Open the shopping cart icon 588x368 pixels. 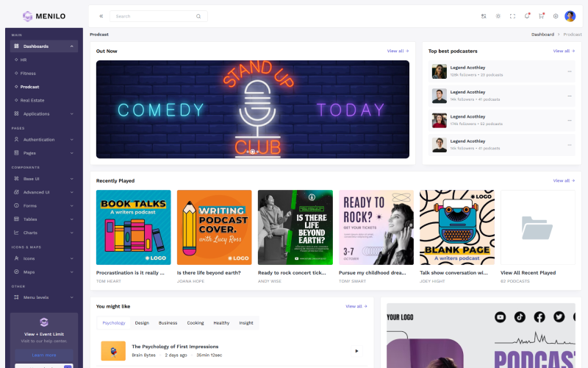(x=542, y=16)
